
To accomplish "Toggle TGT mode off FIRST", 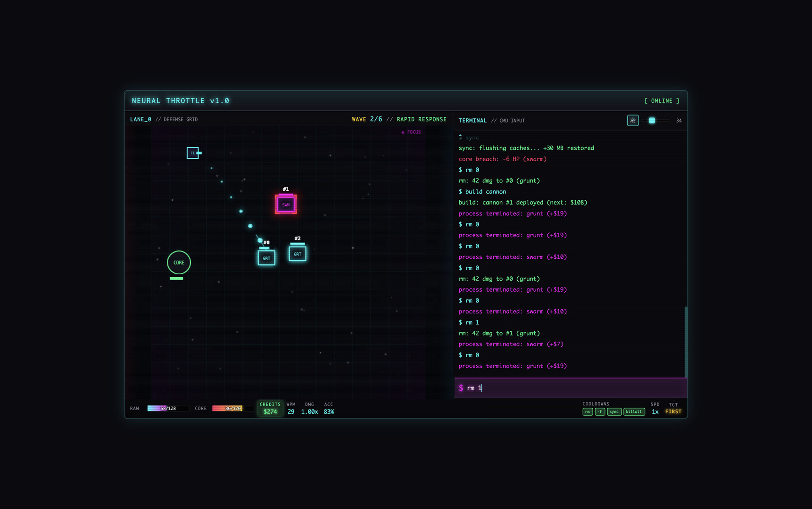I will (x=673, y=411).
